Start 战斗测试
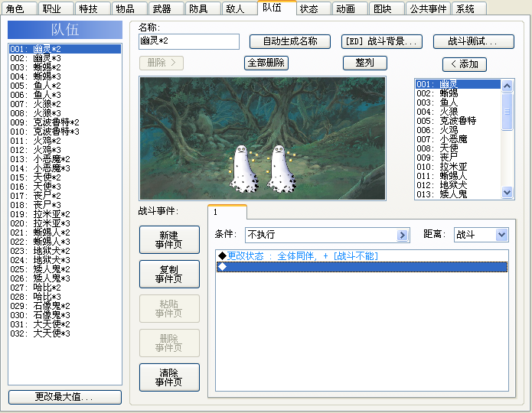 click(474, 41)
